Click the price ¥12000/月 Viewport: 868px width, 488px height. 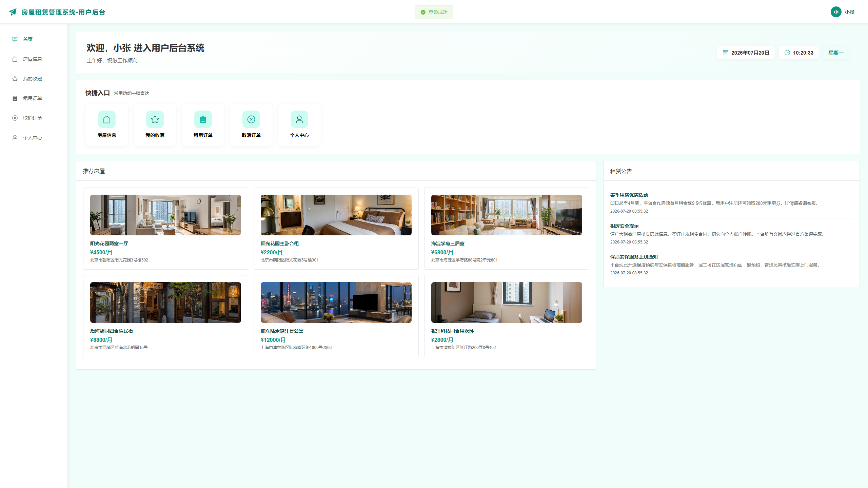pyautogui.click(x=273, y=340)
